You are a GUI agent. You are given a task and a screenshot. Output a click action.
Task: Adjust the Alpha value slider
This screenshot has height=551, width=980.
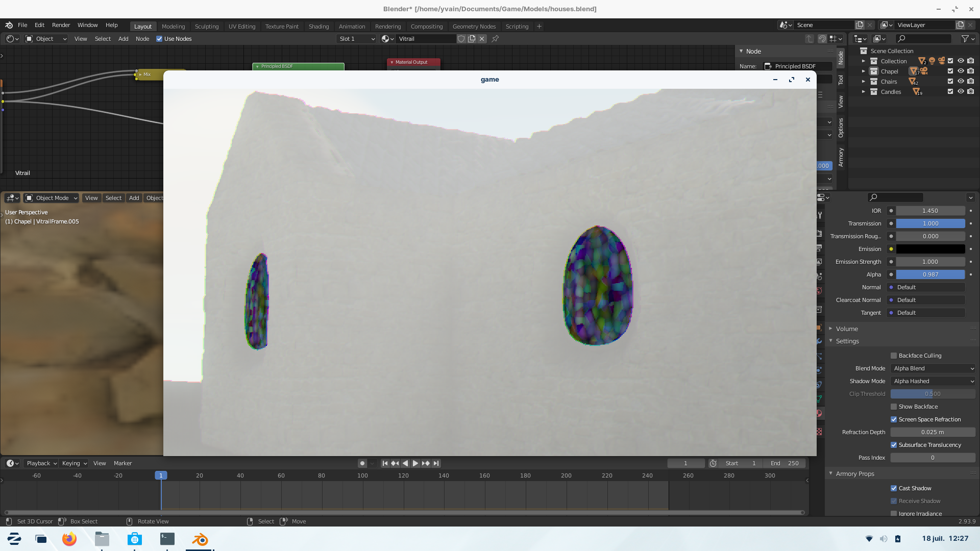930,274
